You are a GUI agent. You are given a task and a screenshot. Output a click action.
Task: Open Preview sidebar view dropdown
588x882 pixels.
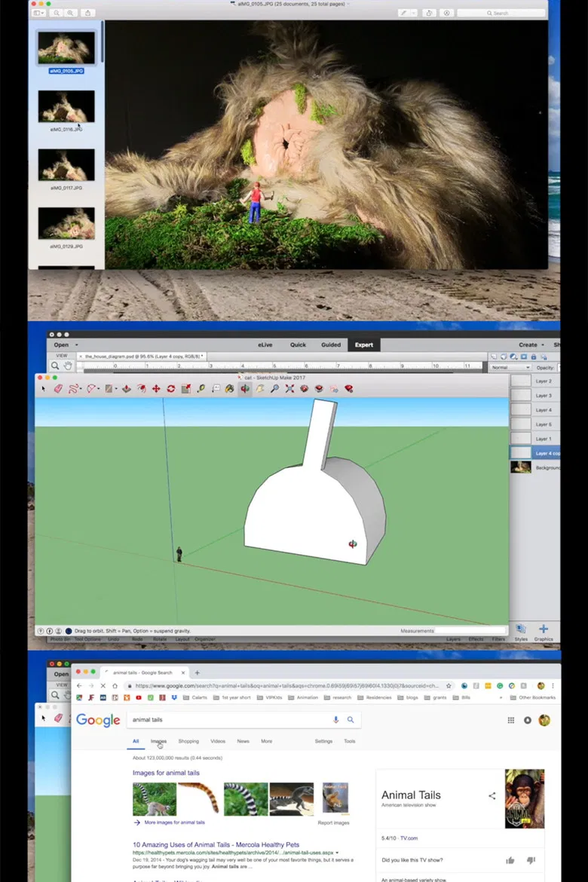coord(39,13)
